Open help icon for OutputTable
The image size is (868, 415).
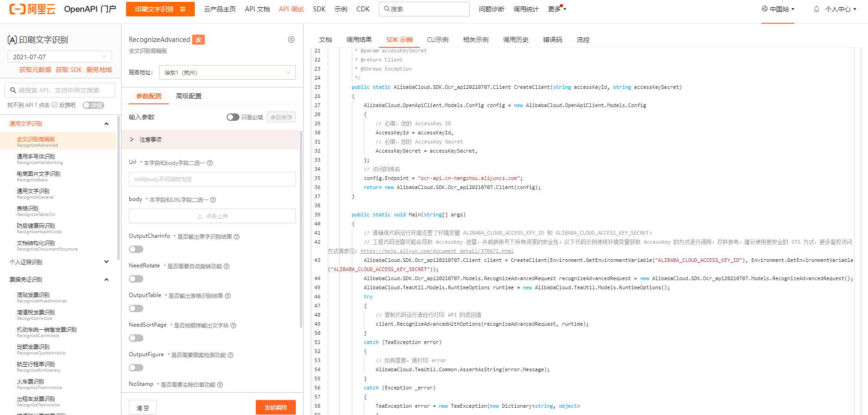[228, 296]
